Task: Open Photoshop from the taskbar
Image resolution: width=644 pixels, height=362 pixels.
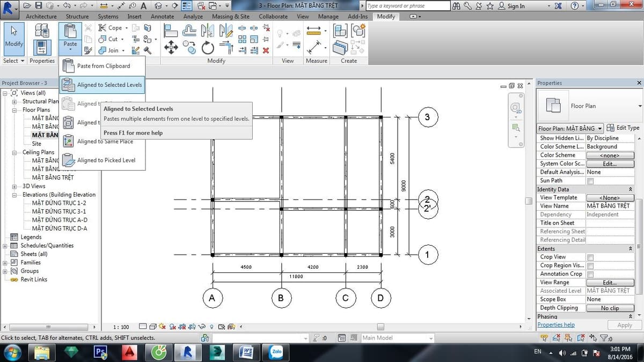Action: point(100,352)
